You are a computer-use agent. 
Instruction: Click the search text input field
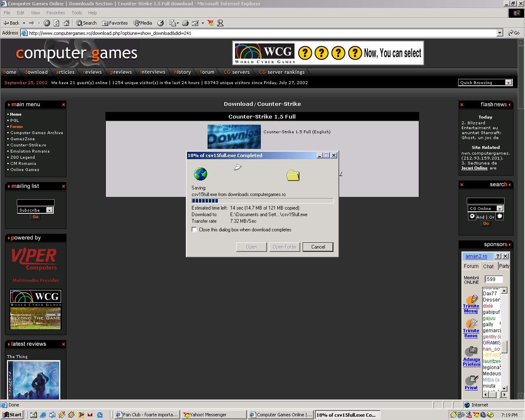[x=486, y=201]
